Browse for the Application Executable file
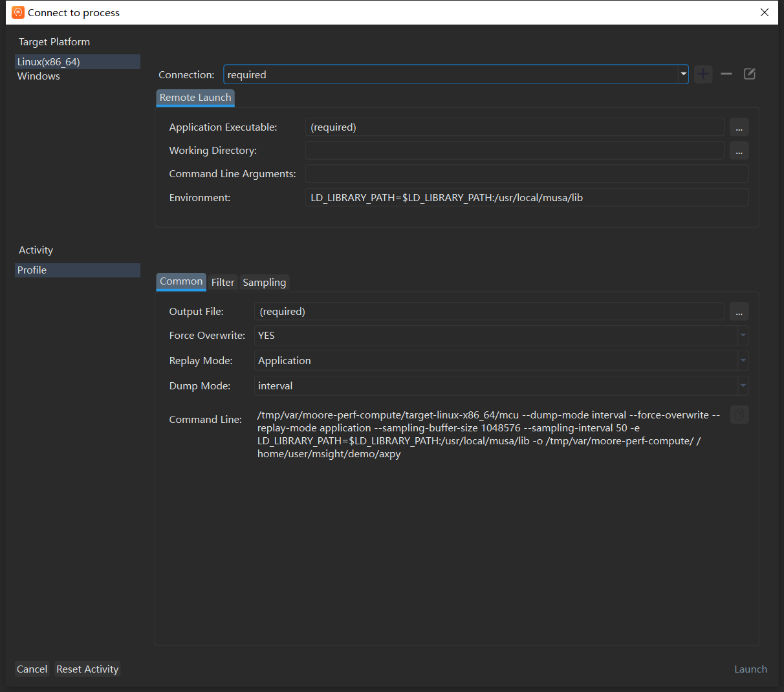 coord(739,127)
